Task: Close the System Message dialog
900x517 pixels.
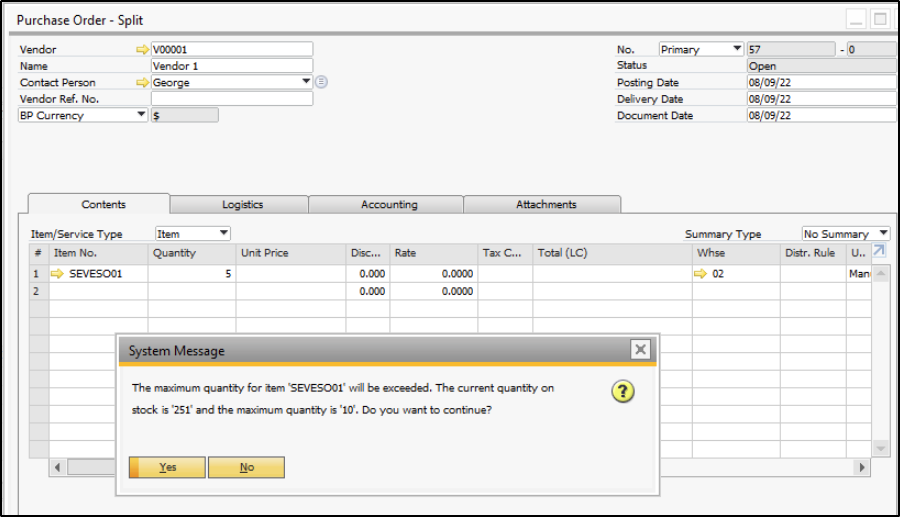Action: [x=640, y=349]
